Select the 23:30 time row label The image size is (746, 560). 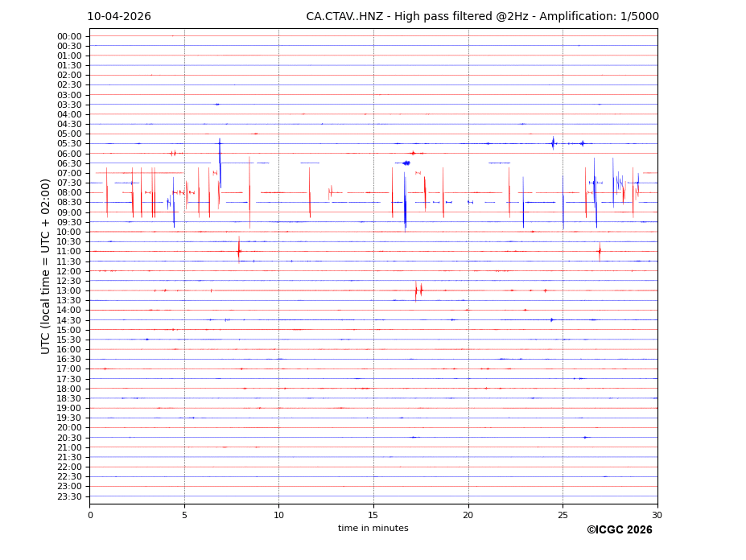[69, 496]
